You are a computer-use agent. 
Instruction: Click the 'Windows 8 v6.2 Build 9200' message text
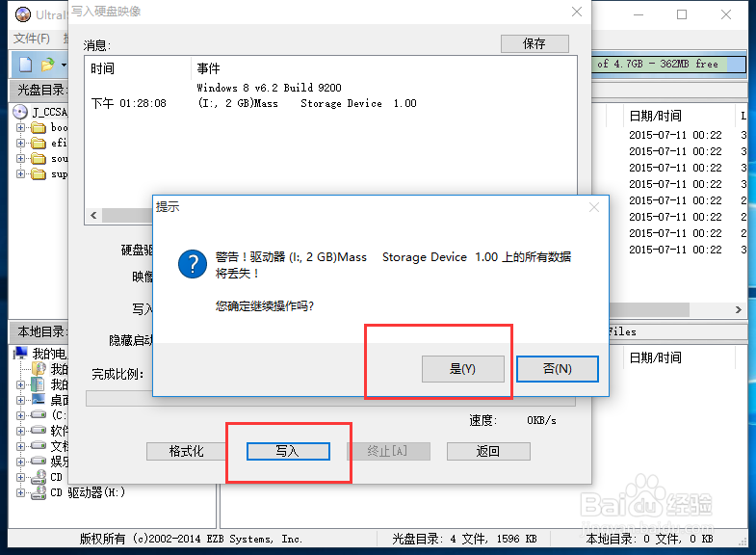coord(269,88)
